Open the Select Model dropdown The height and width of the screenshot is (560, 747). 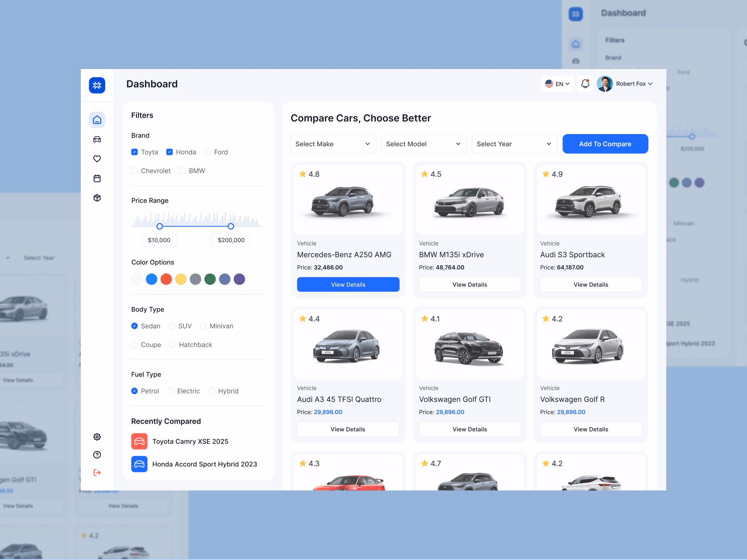click(x=424, y=144)
